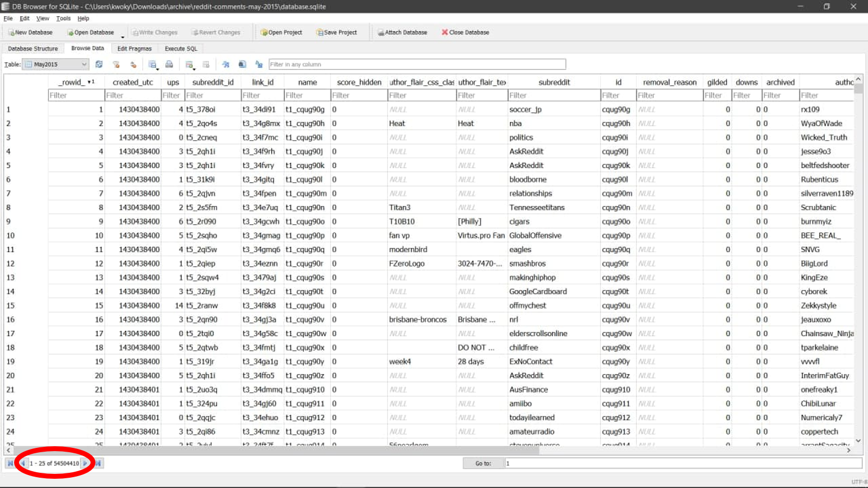The image size is (868, 488).
Task: Click the New Database toolbar button
Action: pos(30,33)
